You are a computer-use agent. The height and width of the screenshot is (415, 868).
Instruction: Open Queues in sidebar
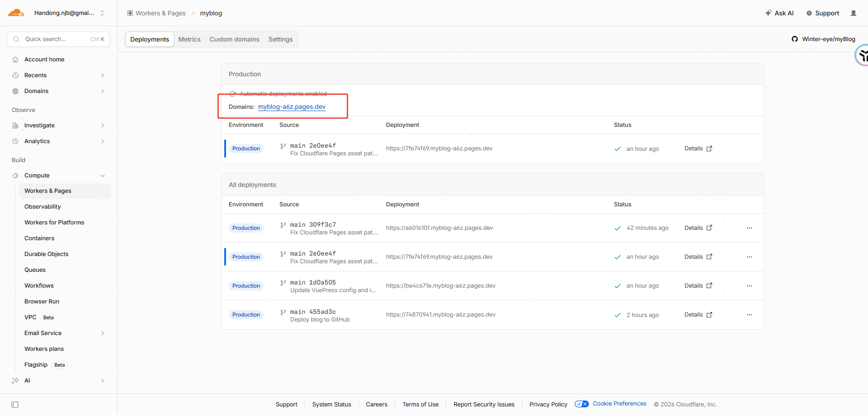point(35,270)
